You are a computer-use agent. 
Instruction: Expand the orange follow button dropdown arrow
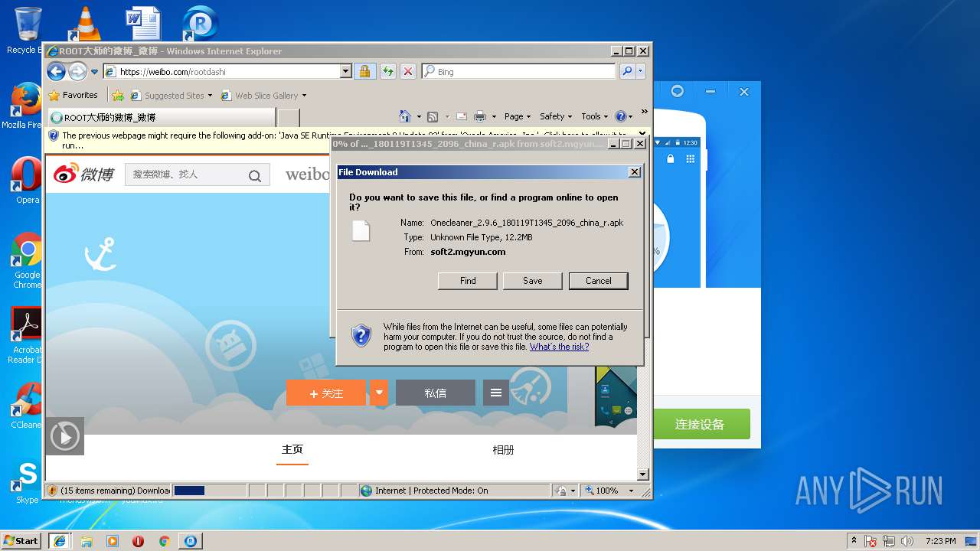[x=378, y=393]
